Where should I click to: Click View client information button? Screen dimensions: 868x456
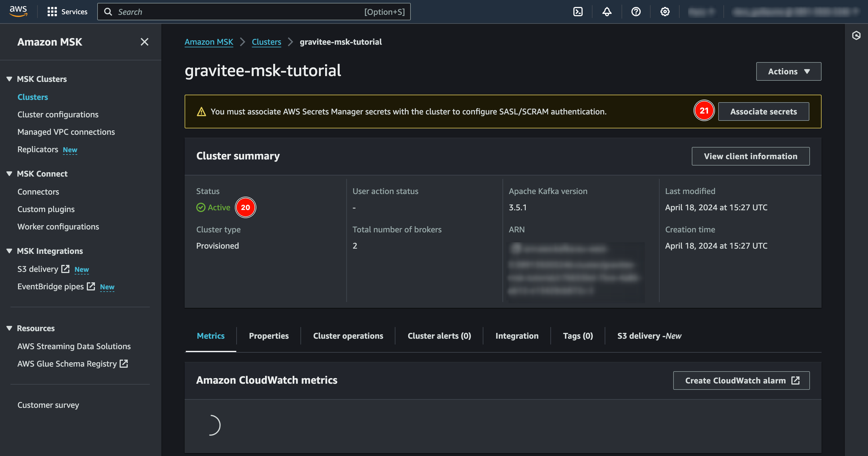click(x=750, y=156)
